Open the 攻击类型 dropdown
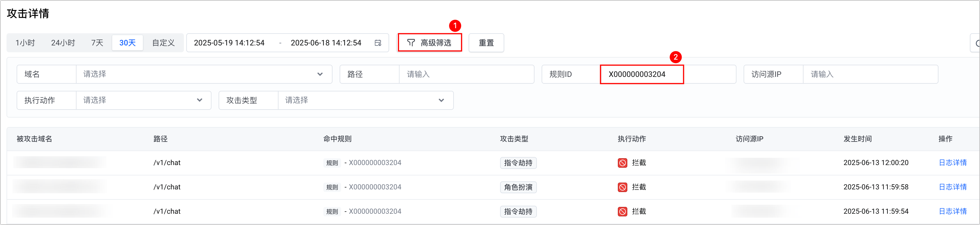This screenshot has height=225, width=980. 365,101
